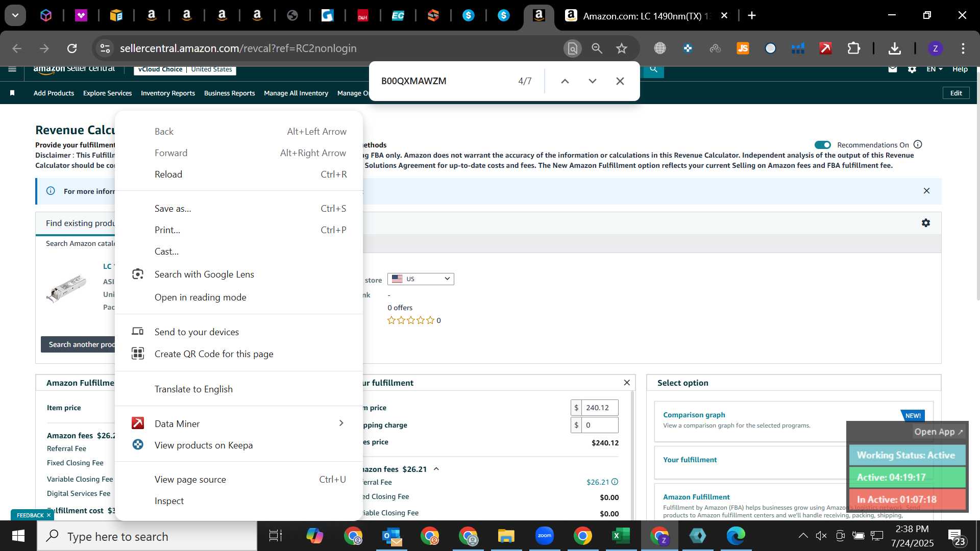Viewport: 980px width, 551px height.
Task: Choose Search with Google Lens
Action: coord(238,274)
